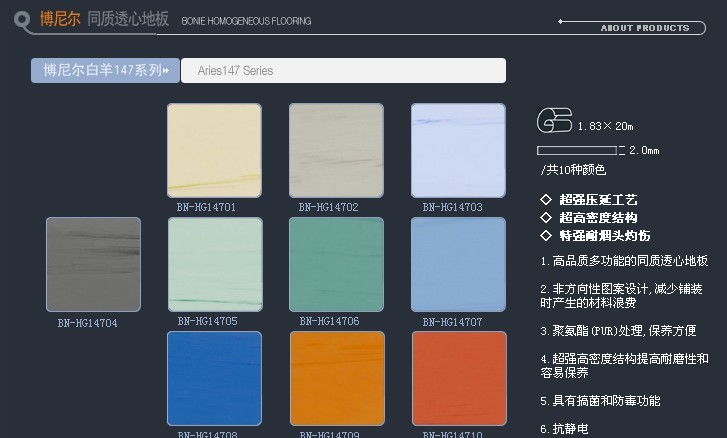727x438 pixels.
Task: Click the 同质透心地板 header title
Action: tap(128, 19)
